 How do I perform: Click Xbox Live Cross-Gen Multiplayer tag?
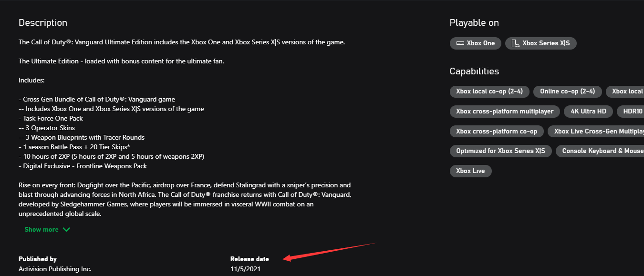point(596,132)
